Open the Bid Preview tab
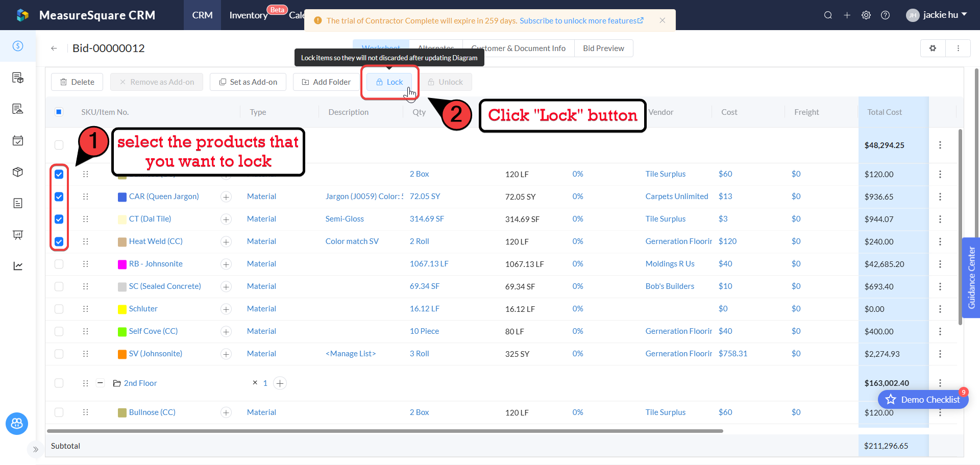The width and height of the screenshot is (980, 465). pyautogui.click(x=604, y=48)
